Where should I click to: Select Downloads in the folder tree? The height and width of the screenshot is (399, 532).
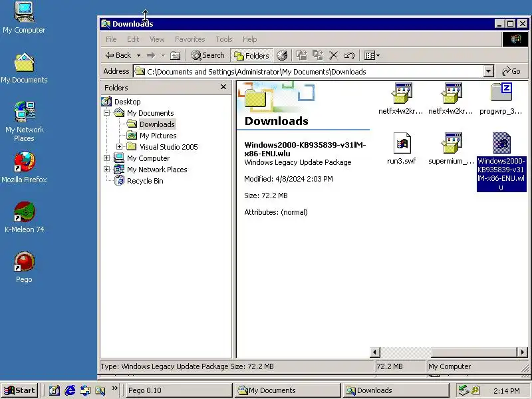pyautogui.click(x=157, y=124)
